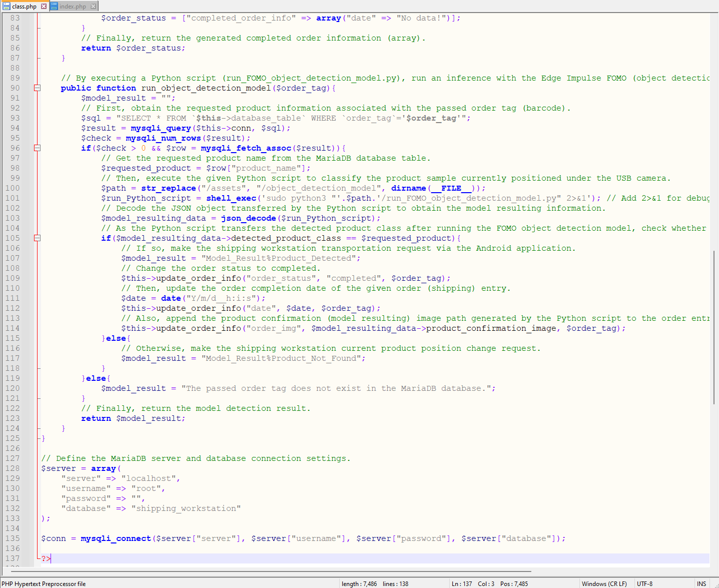Click the 'lines : 138' status entry
This screenshot has width=719, height=588.
tap(395, 583)
